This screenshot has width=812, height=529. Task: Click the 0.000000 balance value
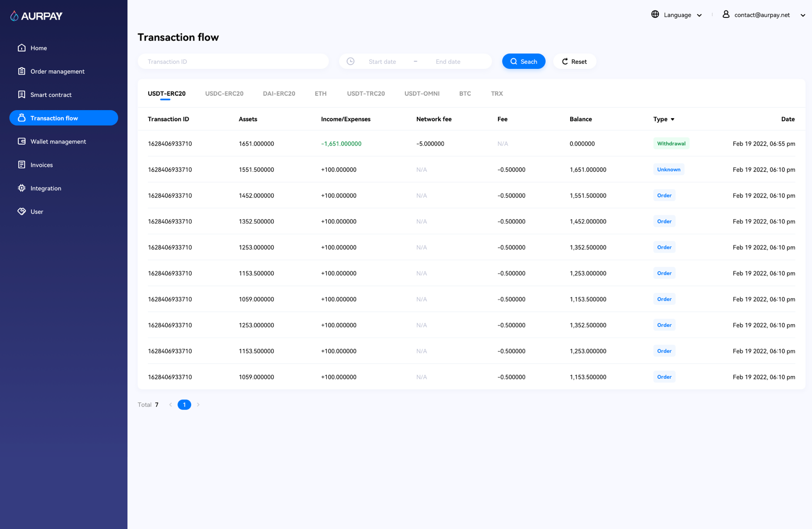tap(582, 144)
